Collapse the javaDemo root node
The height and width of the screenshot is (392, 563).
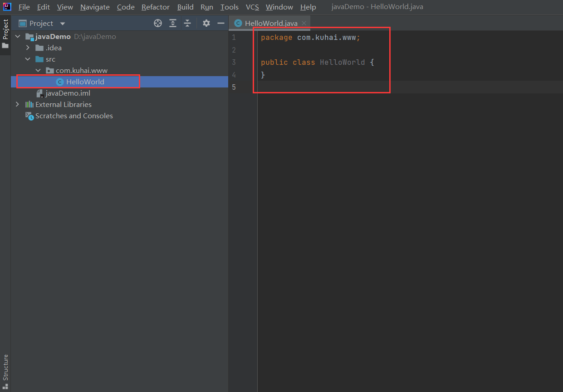click(18, 36)
